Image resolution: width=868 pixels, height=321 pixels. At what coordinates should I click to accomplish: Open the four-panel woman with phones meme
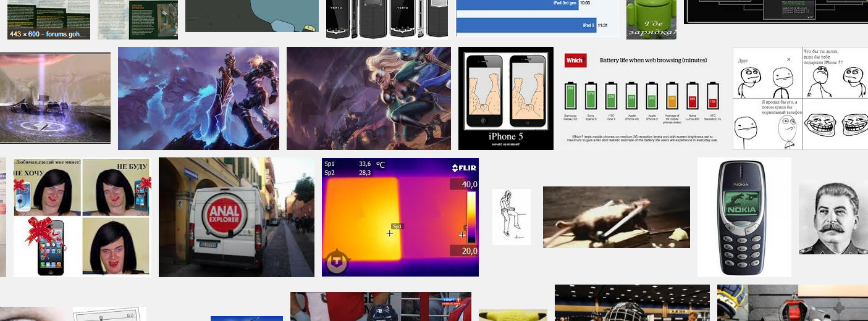pyautogui.click(x=82, y=217)
